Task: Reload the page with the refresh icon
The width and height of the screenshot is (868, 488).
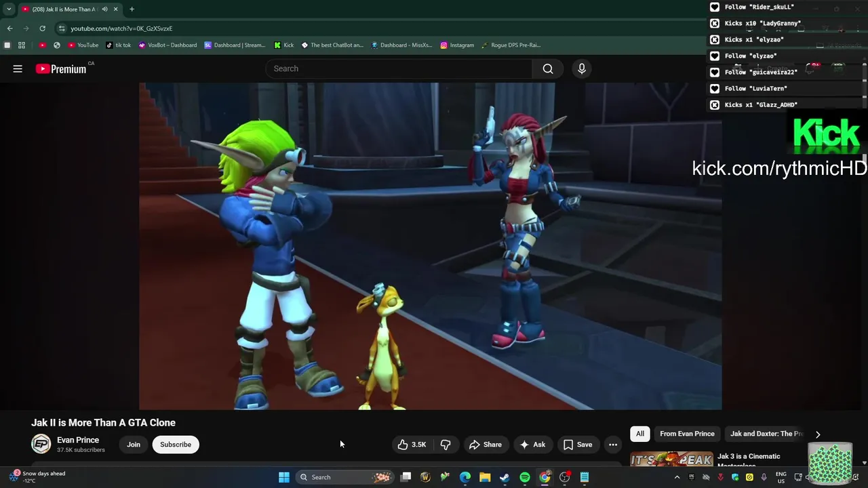Action: pos(42,28)
